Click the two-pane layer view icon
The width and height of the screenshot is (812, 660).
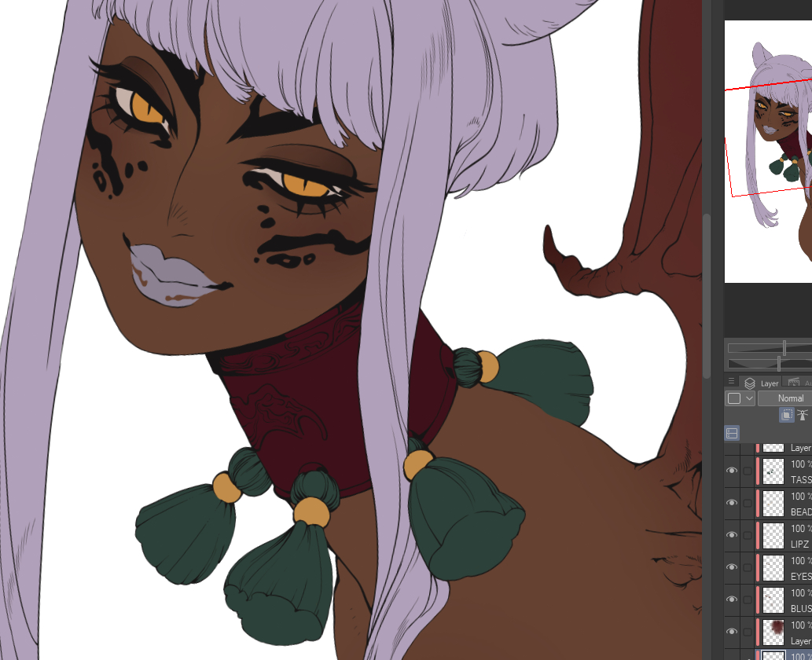click(732, 433)
